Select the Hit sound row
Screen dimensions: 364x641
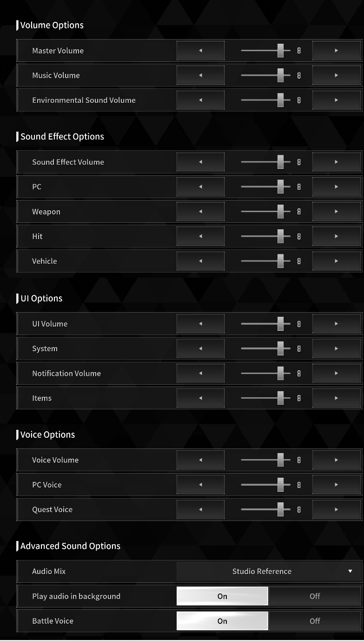tap(189, 236)
